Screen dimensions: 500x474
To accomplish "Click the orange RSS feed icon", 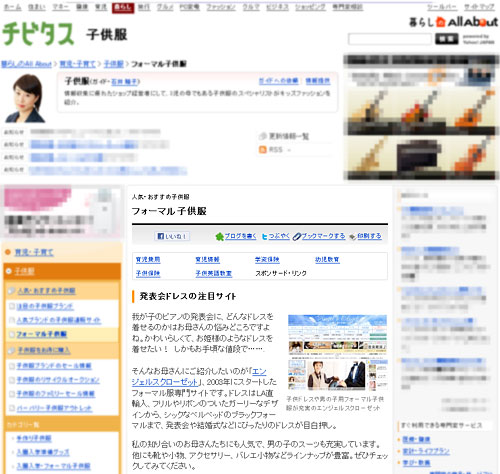I will coord(263,150).
